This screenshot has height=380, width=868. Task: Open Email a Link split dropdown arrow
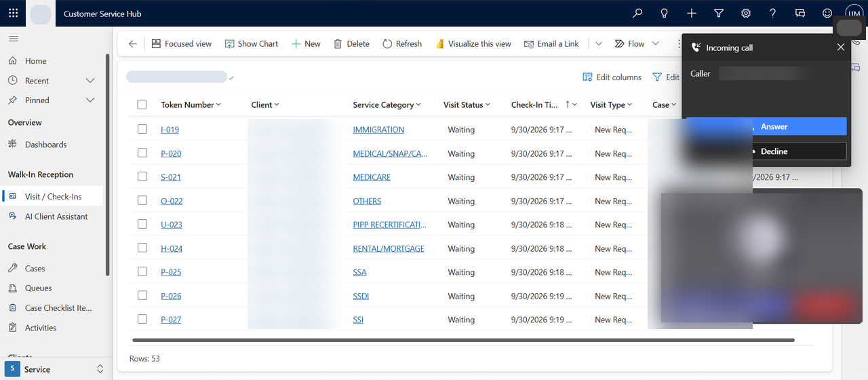tap(599, 43)
